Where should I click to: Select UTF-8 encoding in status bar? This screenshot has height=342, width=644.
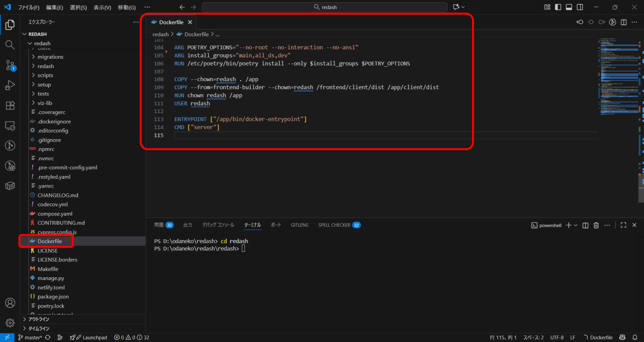pos(557,337)
